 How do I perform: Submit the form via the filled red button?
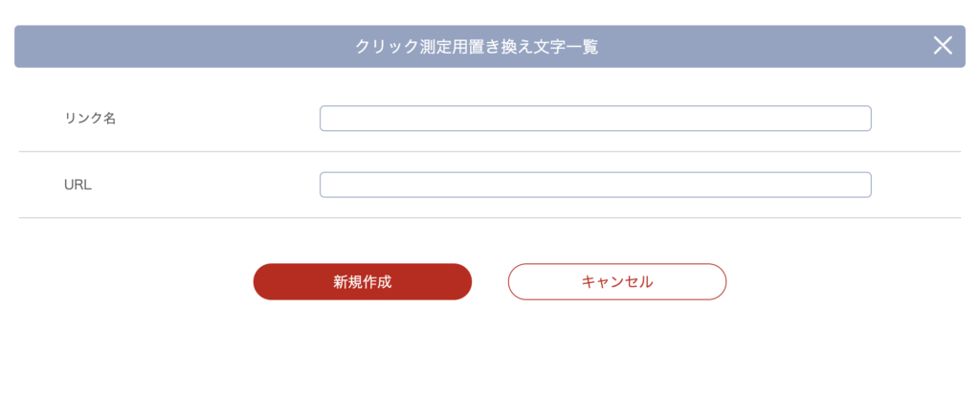pyautogui.click(x=362, y=282)
